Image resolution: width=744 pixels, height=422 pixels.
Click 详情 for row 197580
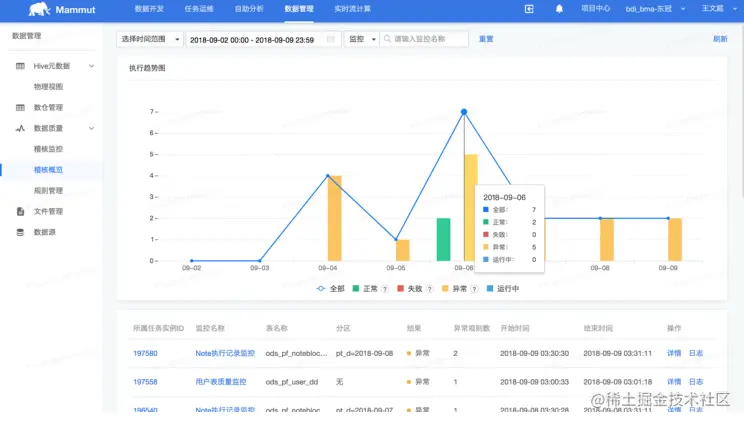pyautogui.click(x=674, y=353)
